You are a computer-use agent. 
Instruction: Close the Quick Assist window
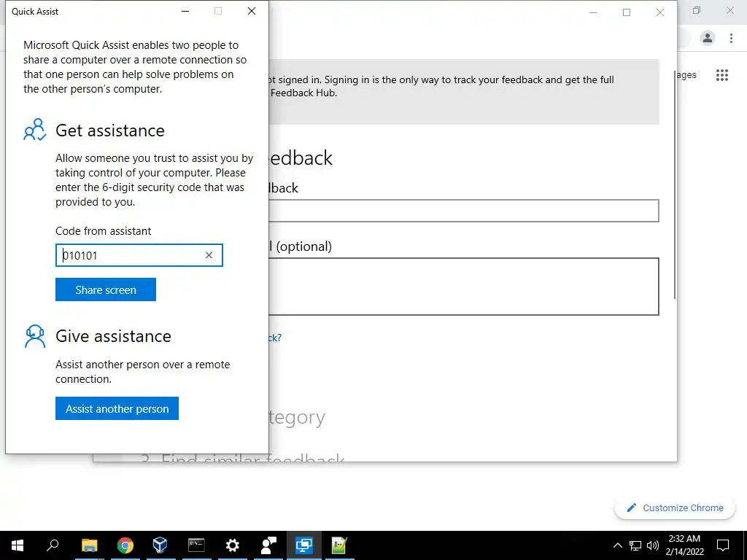(252, 11)
